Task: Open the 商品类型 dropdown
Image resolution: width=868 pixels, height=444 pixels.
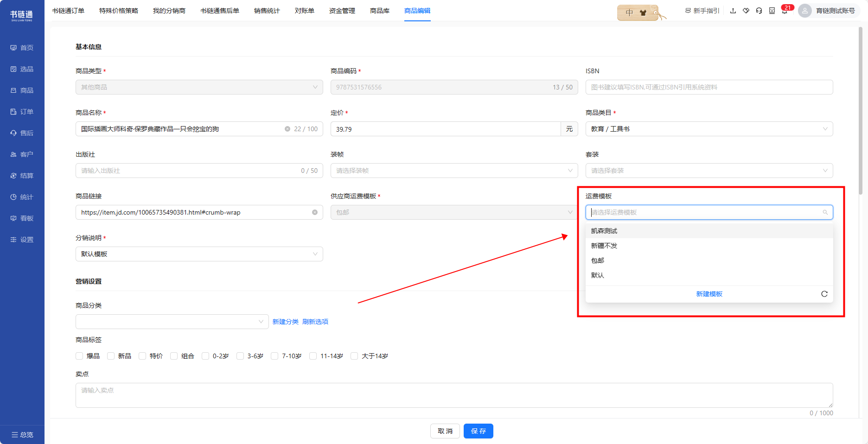Action: (199, 87)
